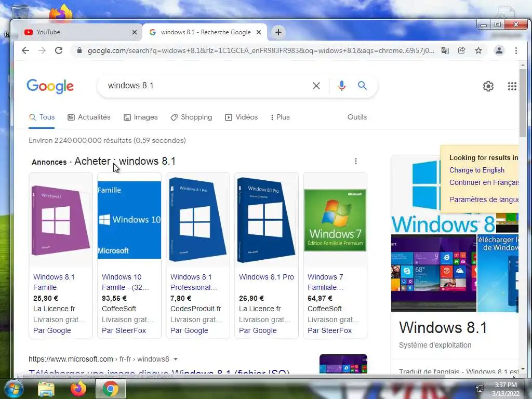The image size is (532, 399).
Task: Switch to Images results
Action: tap(141, 117)
